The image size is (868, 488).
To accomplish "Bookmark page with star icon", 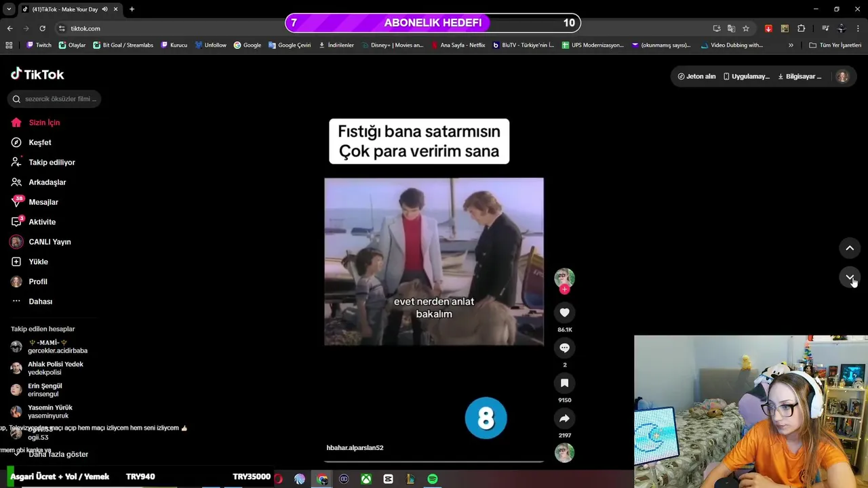I will coord(746,28).
